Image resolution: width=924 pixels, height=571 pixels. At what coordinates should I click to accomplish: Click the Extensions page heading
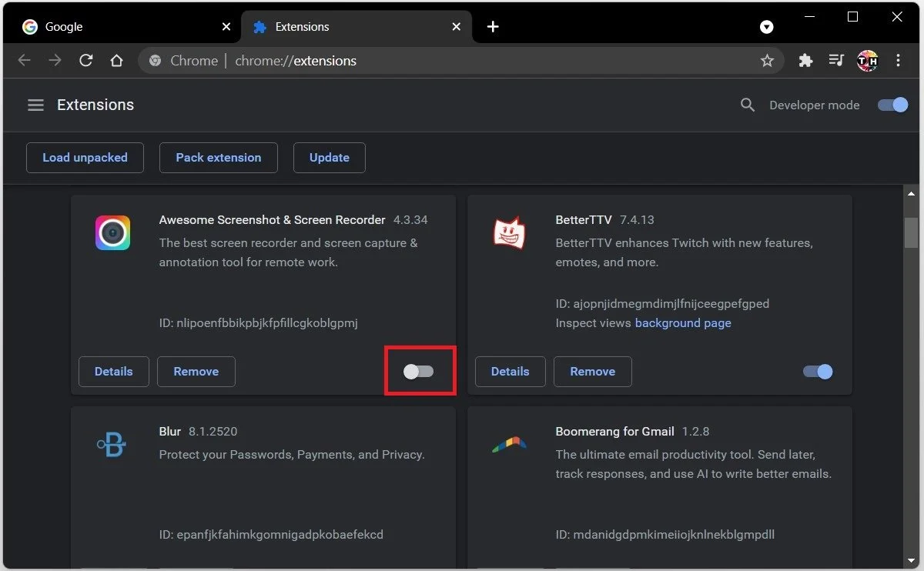[x=95, y=105]
